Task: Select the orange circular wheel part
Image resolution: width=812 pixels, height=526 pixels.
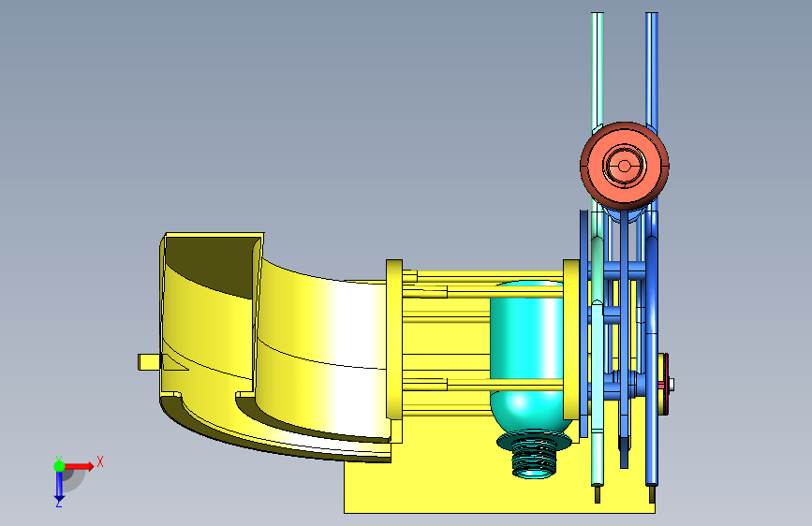Action: [x=625, y=166]
